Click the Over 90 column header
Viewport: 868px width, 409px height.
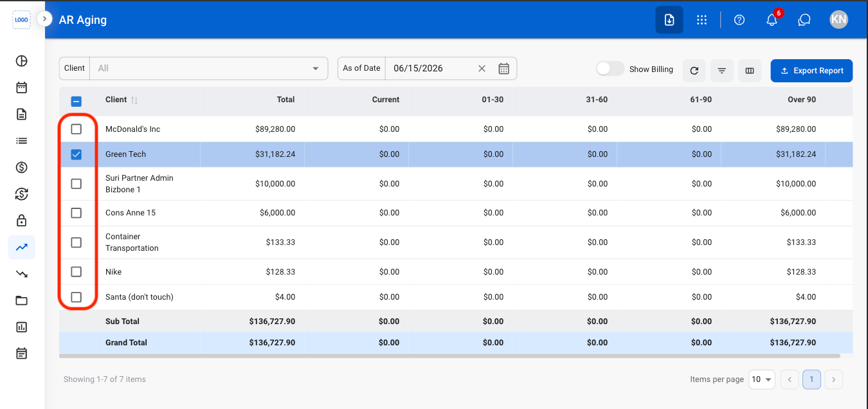(x=802, y=100)
